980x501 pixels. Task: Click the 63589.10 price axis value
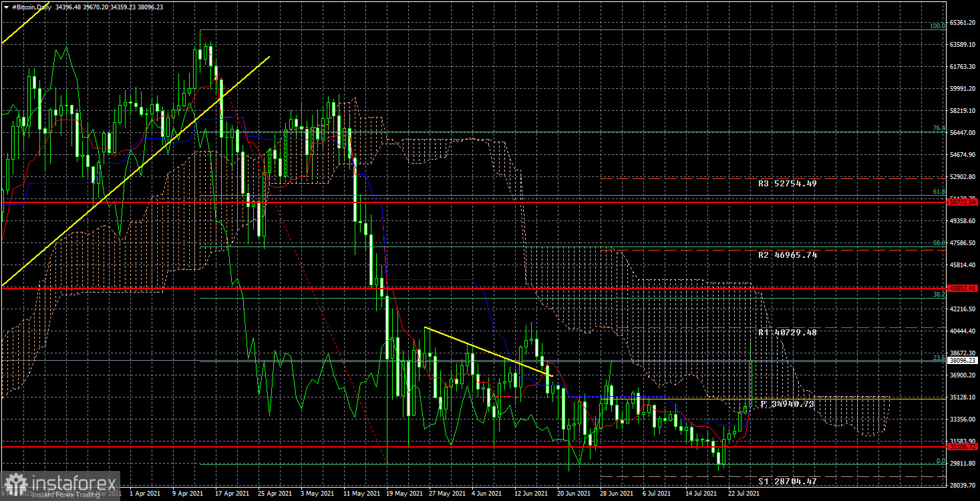pyautogui.click(x=963, y=44)
